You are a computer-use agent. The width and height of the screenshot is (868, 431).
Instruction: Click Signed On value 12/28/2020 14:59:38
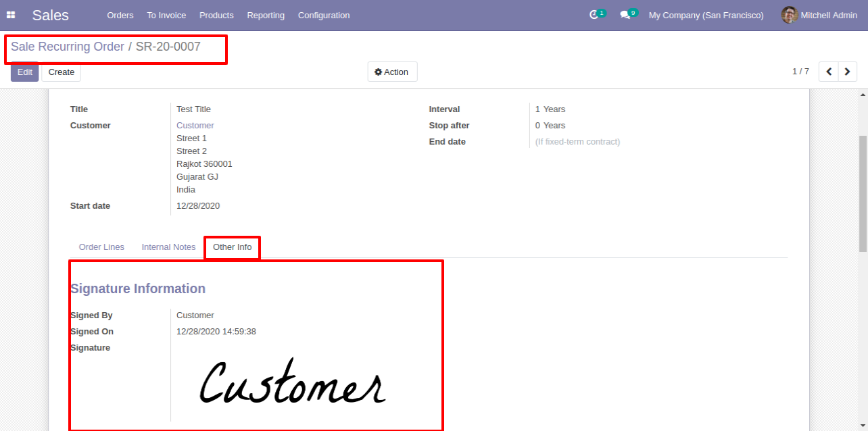coord(216,332)
